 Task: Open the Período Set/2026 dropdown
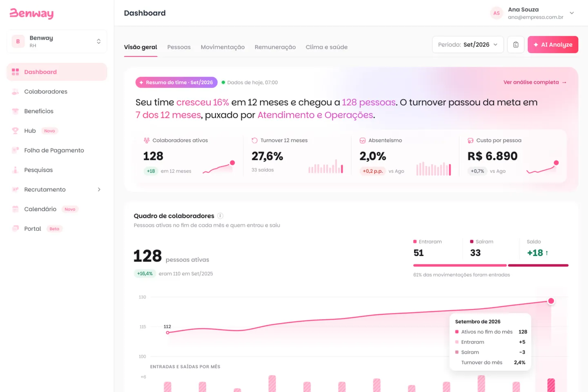(468, 44)
